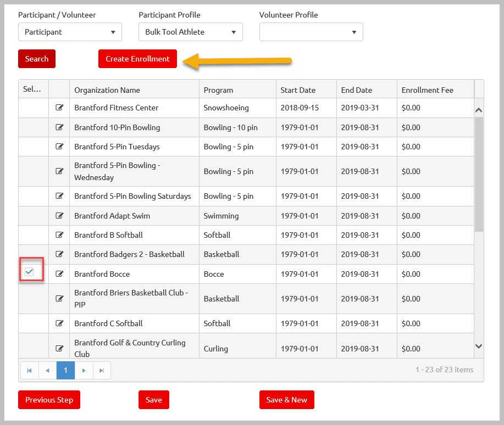504x425 pixels.
Task: Edit the Brantford Fitness Center row
Action: pos(59,108)
